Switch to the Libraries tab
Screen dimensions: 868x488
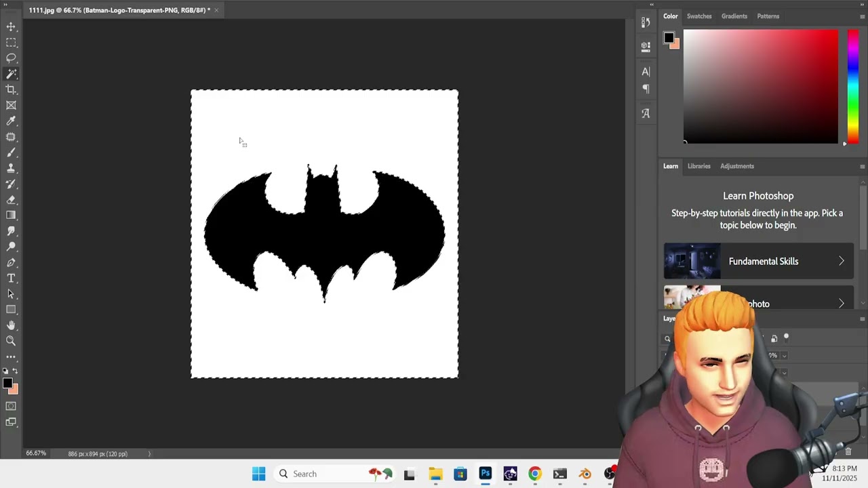[x=699, y=166]
